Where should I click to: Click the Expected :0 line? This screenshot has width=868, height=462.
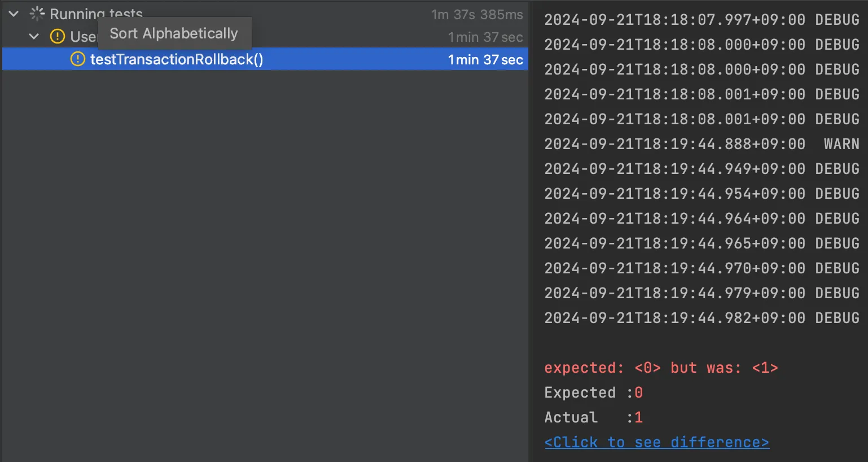click(593, 393)
